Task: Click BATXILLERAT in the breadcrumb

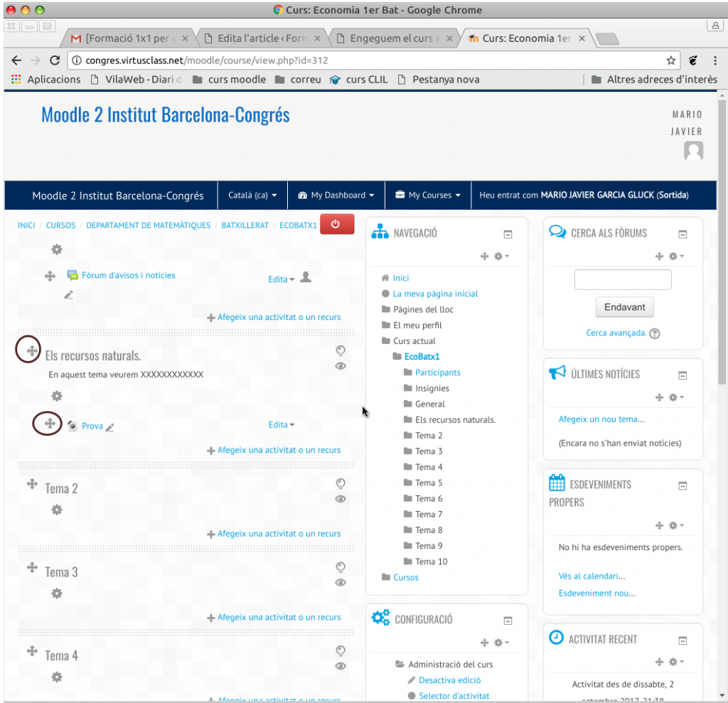Action: coord(245,225)
